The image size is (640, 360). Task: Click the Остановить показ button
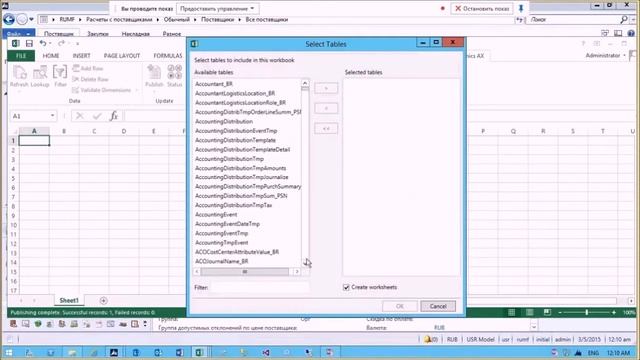[x=482, y=8]
